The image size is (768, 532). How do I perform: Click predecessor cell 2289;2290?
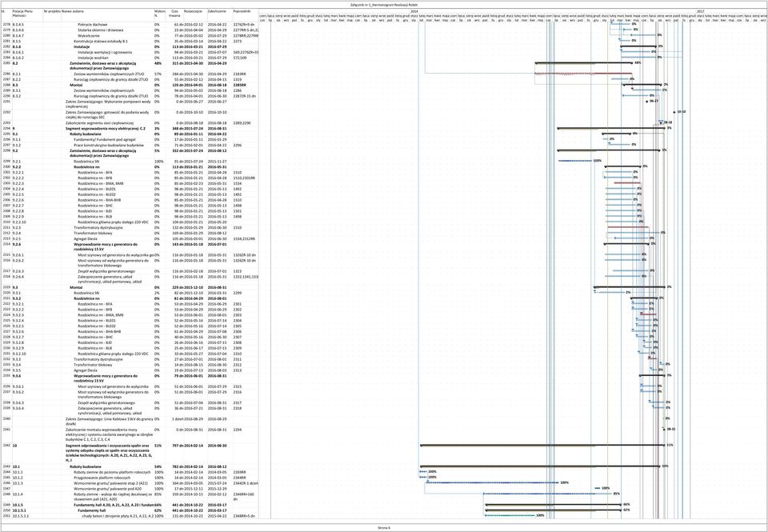pyautogui.click(x=242, y=123)
